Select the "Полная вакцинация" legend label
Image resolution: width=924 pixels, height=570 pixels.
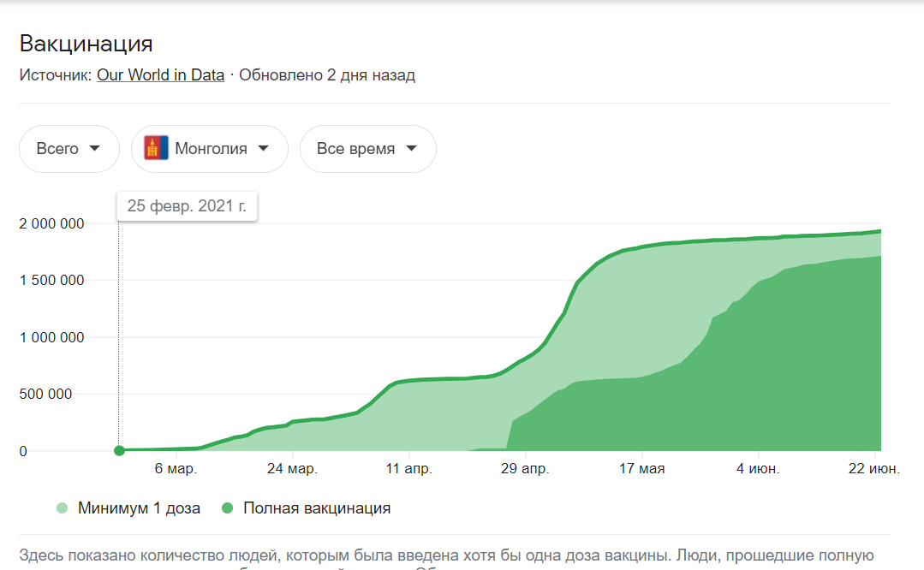point(316,508)
